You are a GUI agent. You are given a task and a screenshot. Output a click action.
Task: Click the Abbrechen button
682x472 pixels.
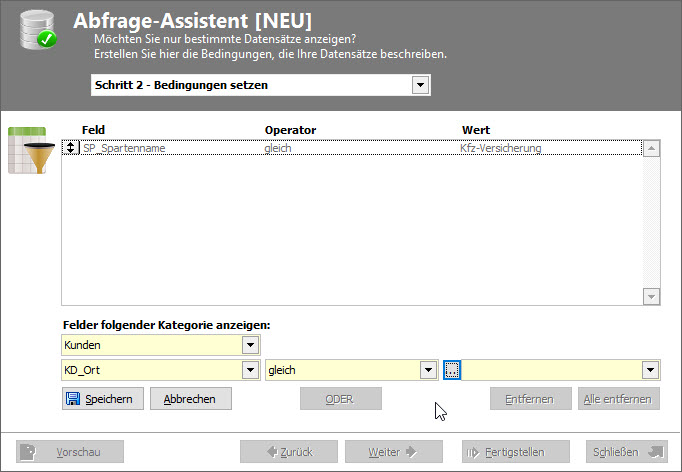point(190,399)
